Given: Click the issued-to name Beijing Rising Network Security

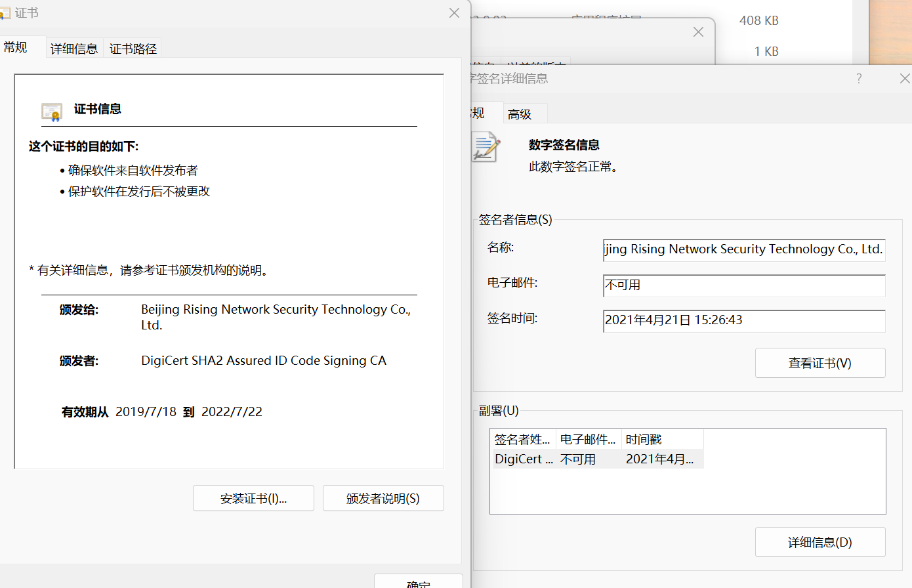Looking at the screenshot, I should 276,317.
